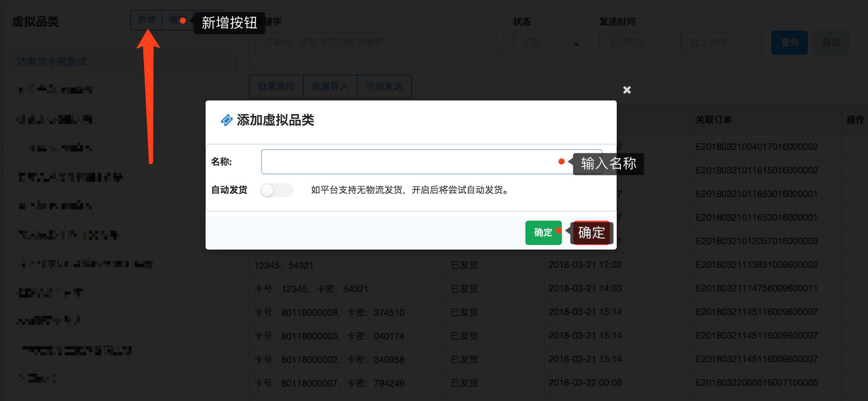This screenshot has width=868, height=401.
Task: Click the cell 卡号：12345，卡密：54321
Action: click(311, 289)
